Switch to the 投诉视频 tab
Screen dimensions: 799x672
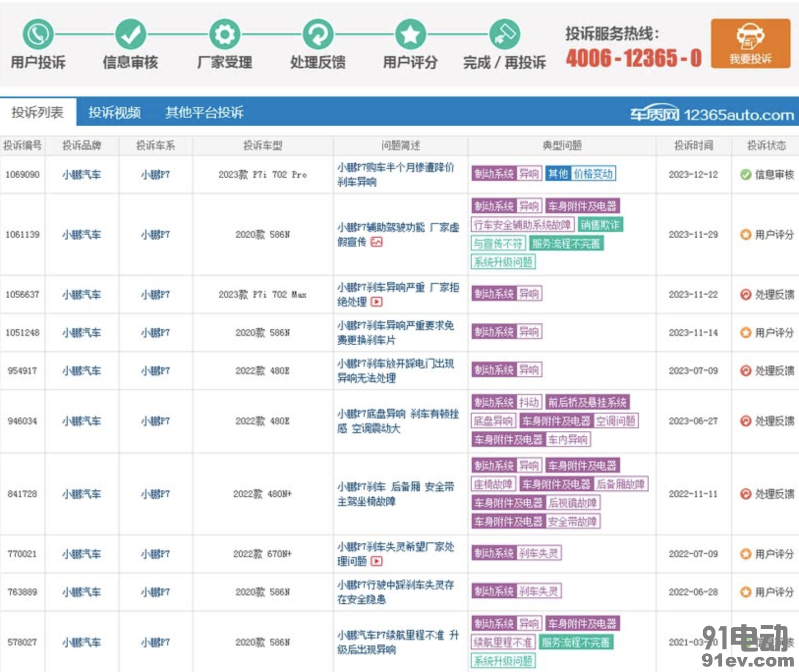(x=114, y=112)
